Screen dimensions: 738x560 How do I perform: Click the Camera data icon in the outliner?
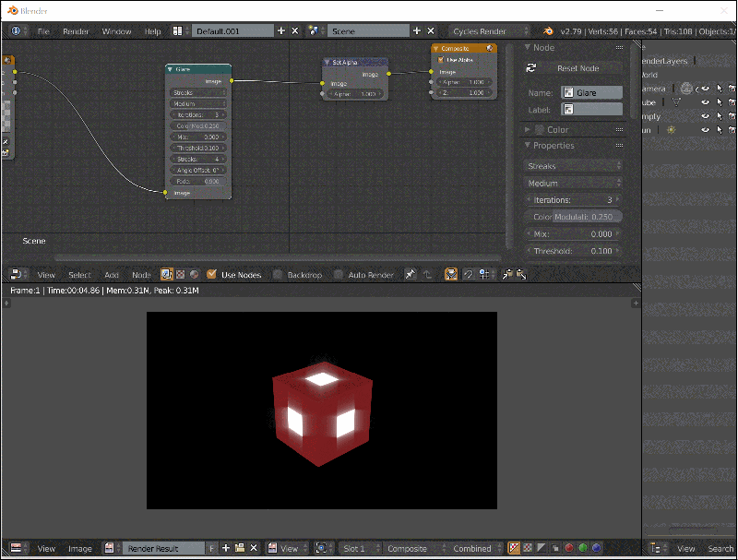[x=687, y=89]
